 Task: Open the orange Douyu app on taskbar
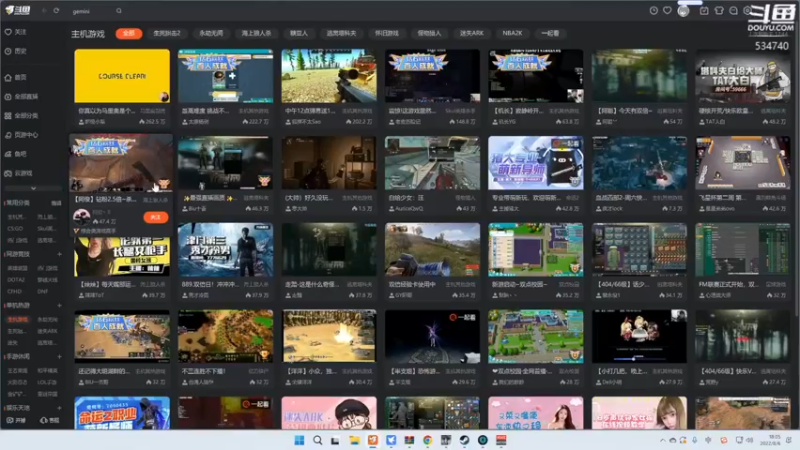pyautogui.click(x=373, y=440)
